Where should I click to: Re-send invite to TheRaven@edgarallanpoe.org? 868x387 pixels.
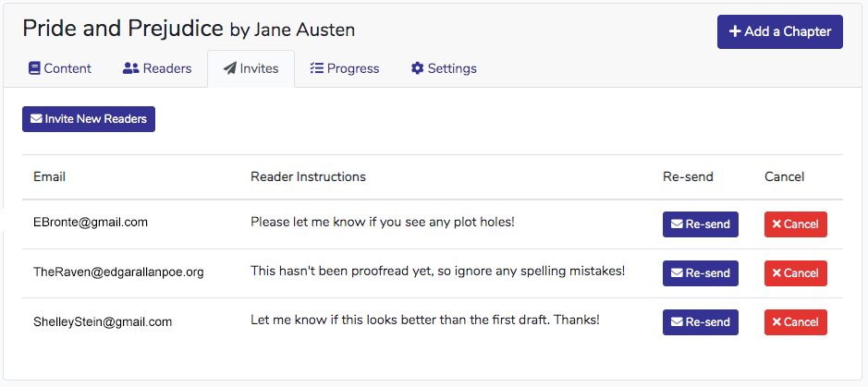pyautogui.click(x=700, y=273)
